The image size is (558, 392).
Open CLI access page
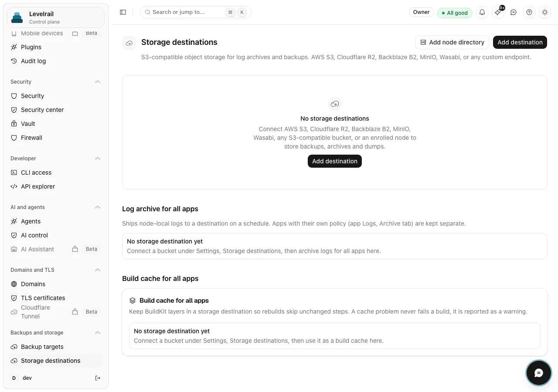(56, 172)
